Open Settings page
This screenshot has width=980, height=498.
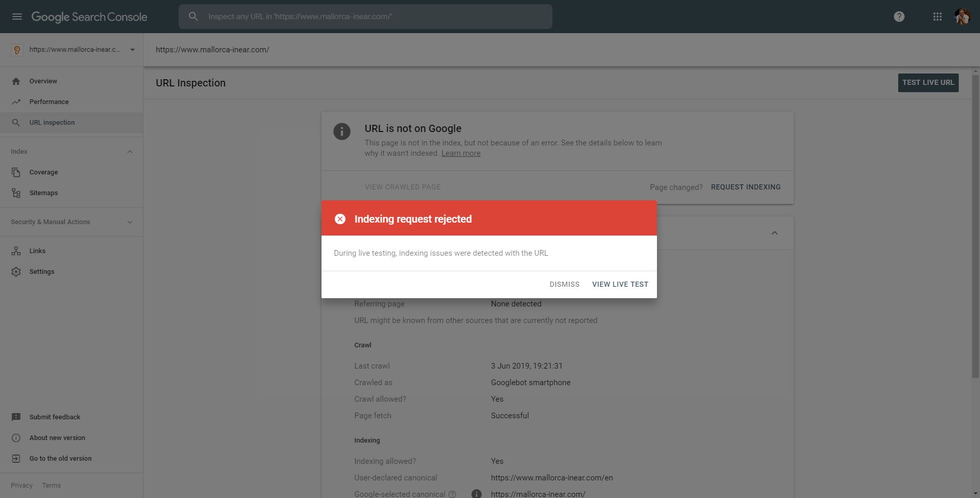(71, 272)
